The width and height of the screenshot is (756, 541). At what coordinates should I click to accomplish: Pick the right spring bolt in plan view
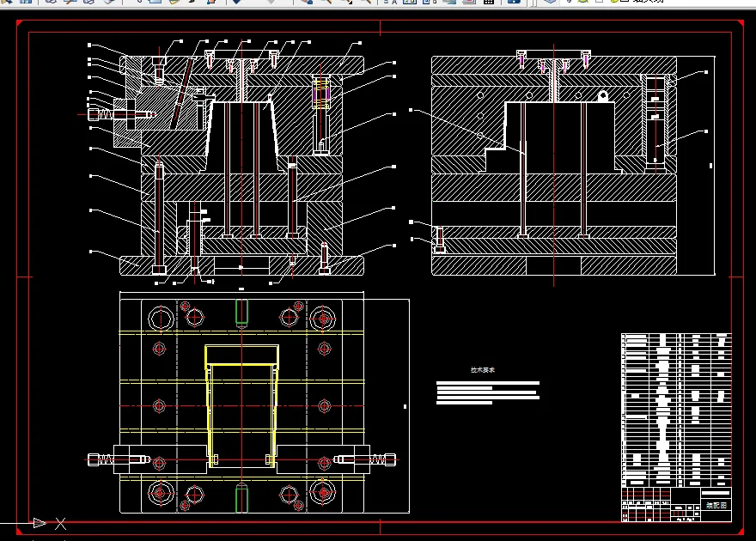365,459
